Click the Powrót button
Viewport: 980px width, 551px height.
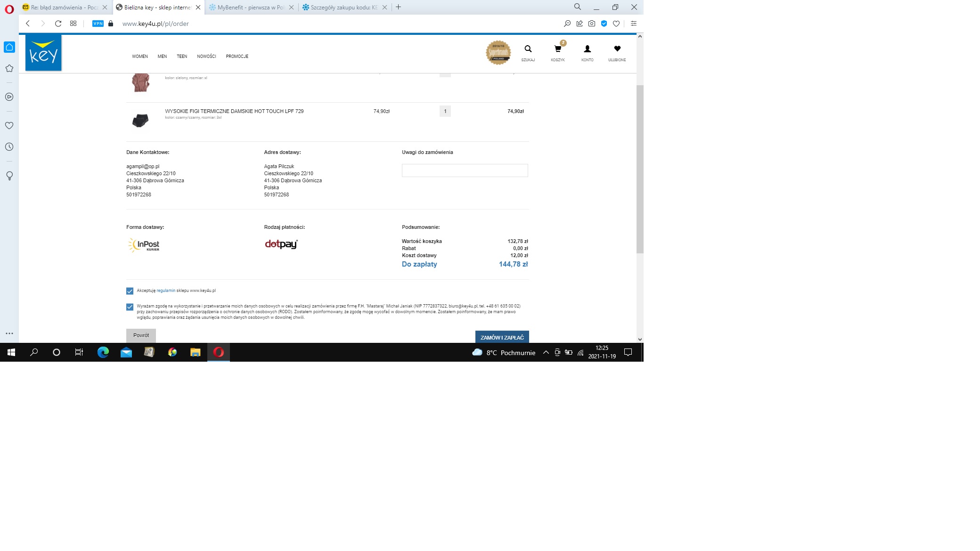tap(141, 335)
